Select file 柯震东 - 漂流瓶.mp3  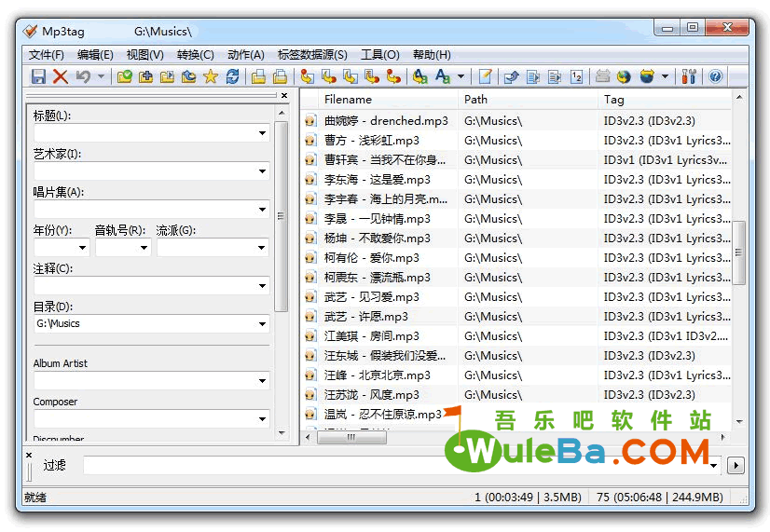(378, 278)
